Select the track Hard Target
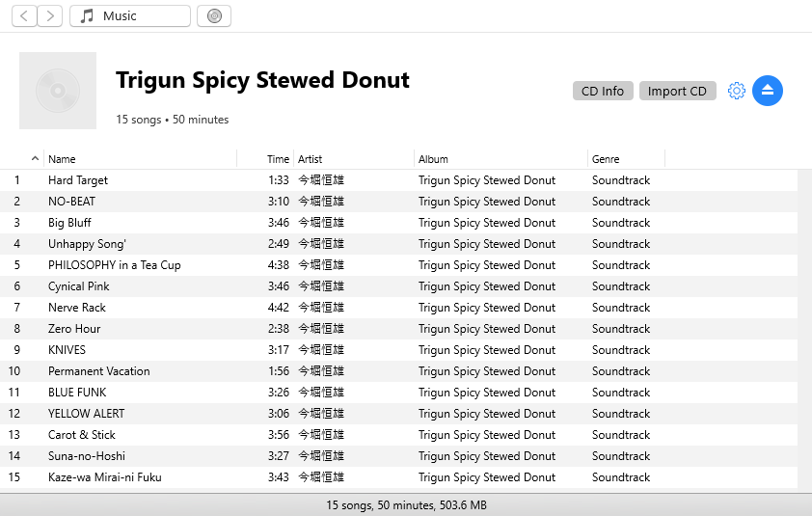The image size is (812, 516). (78, 180)
